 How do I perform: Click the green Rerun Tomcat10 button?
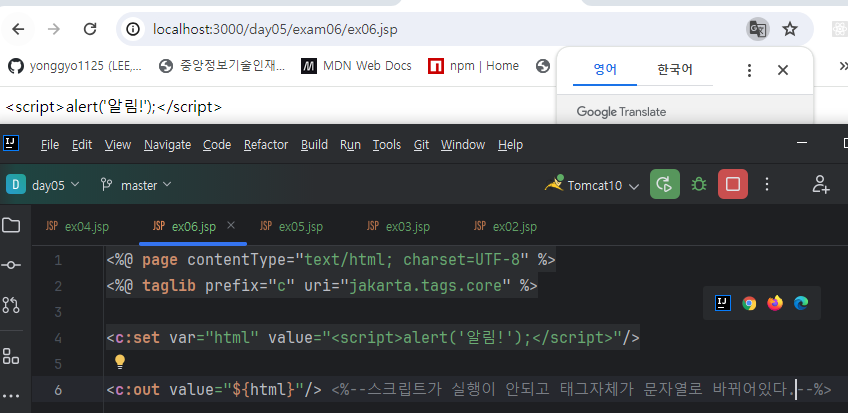click(665, 184)
